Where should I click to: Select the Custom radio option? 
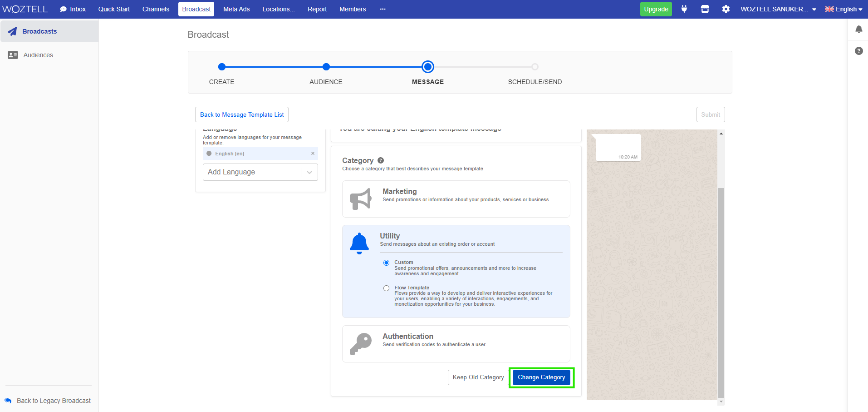386,263
